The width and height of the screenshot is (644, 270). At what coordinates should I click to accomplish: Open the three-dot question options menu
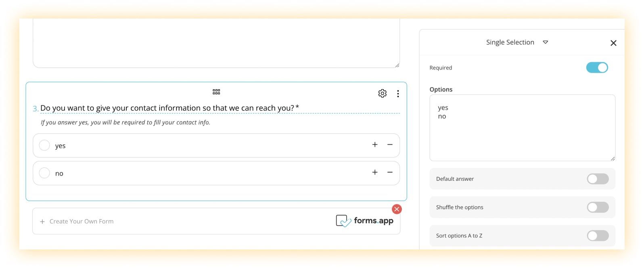398,94
